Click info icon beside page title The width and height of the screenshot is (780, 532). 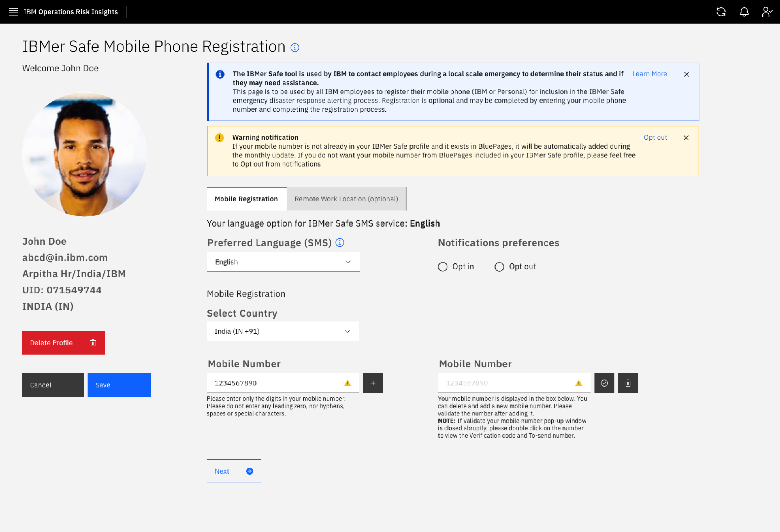pyautogui.click(x=295, y=48)
